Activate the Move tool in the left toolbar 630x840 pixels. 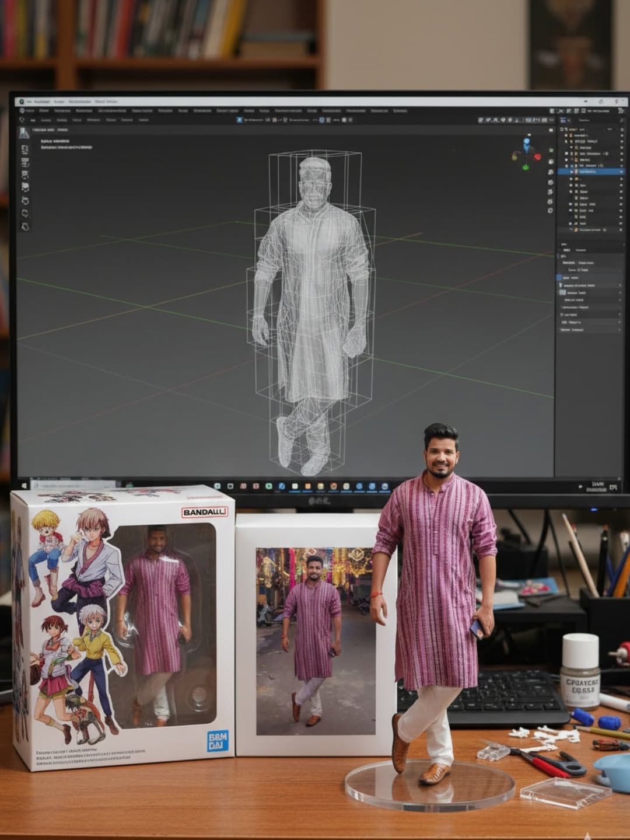[x=23, y=162]
